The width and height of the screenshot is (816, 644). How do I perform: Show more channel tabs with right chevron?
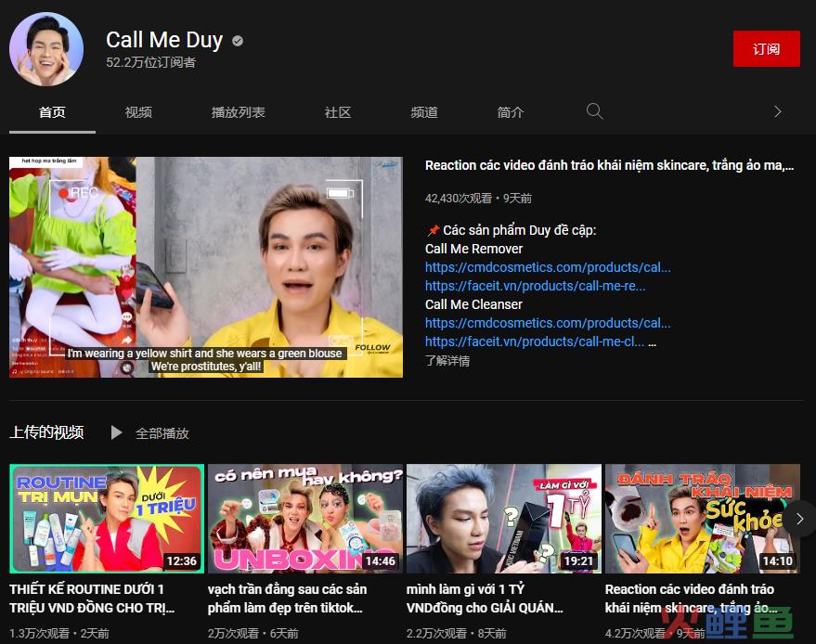pyautogui.click(x=778, y=111)
